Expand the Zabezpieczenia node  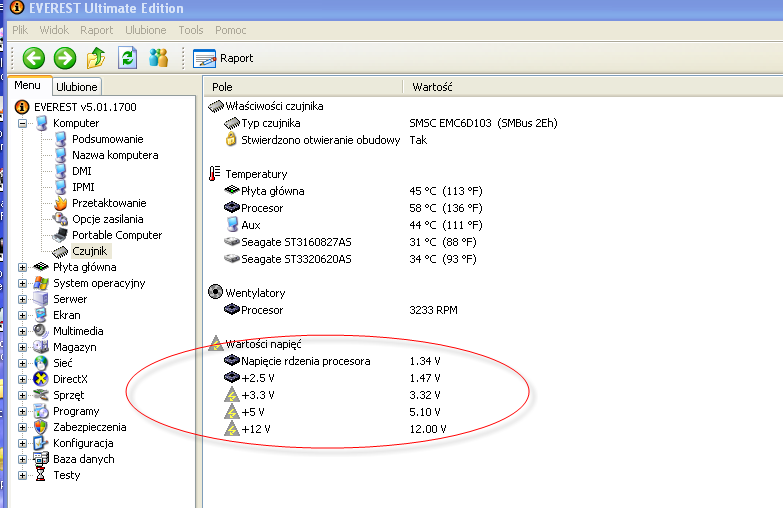click(x=22, y=427)
